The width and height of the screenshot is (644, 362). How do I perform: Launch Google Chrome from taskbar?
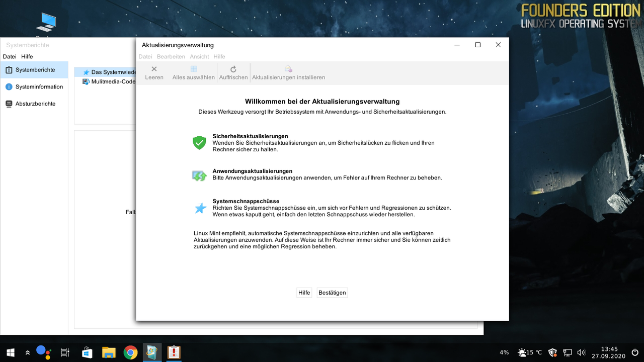[x=130, y=352]
